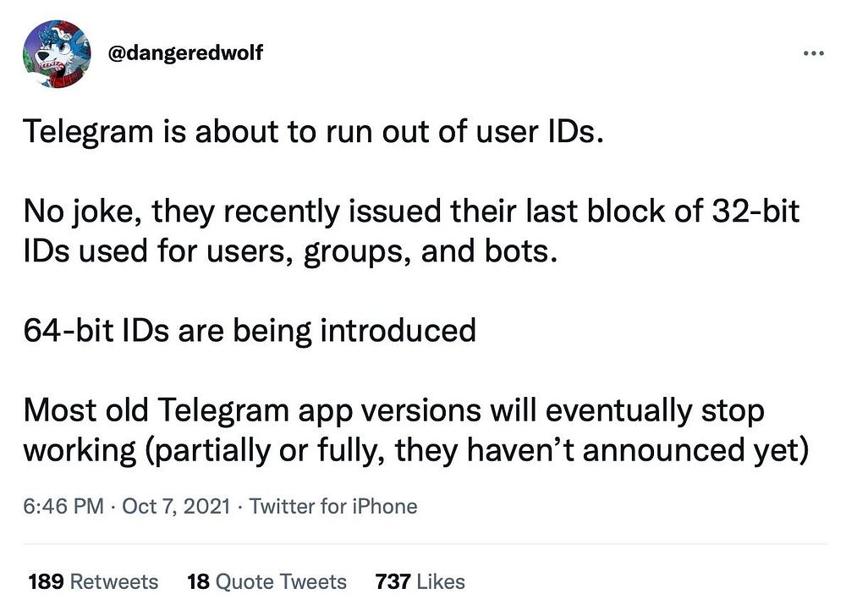Screen dimensions: 846x616
Task: View the 18 Quote Tweets list
Action: (x=266, y=582)
